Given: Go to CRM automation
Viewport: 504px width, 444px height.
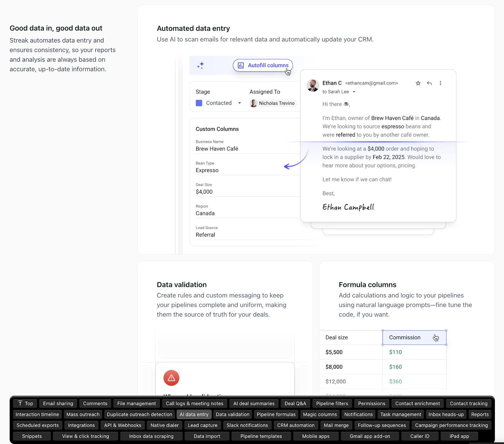Looking at the screenshot, I should (x=296, y=425).
